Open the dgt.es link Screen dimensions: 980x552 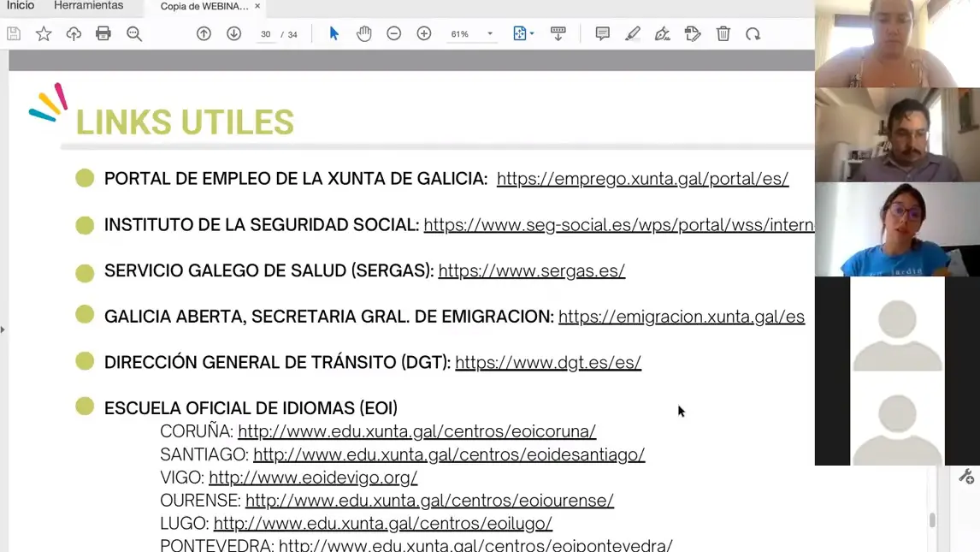tap(548, 363)
